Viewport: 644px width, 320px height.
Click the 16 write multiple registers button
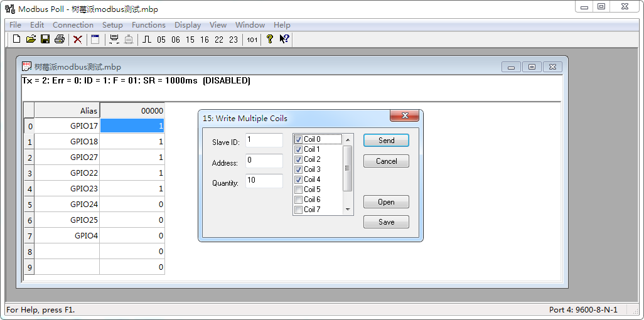205,40
